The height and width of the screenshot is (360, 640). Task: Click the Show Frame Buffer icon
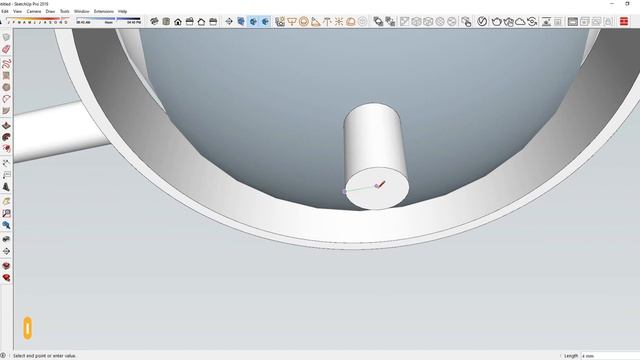click(573, 22)
